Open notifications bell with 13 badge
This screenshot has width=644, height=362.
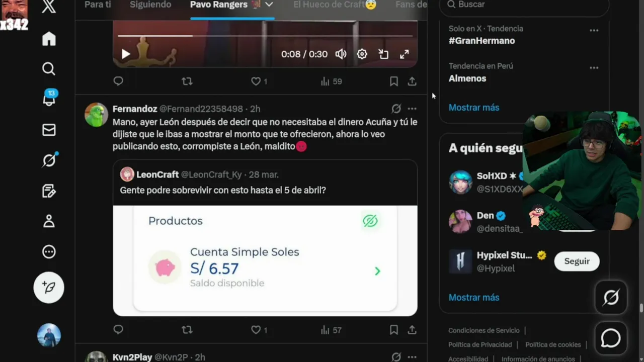49,99
